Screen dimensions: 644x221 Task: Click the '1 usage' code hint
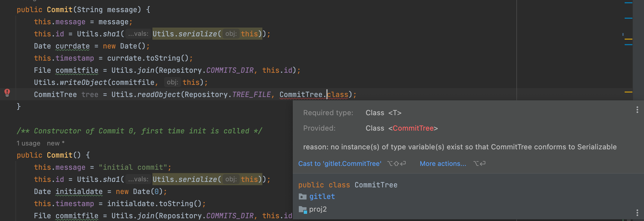pyautogui.click(x=28, y=143)
